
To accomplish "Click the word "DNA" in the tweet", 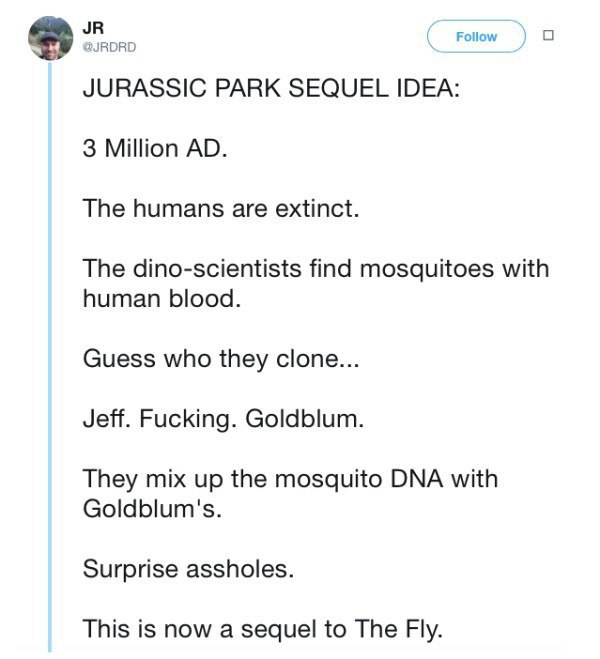I will (x=416, y=479).
